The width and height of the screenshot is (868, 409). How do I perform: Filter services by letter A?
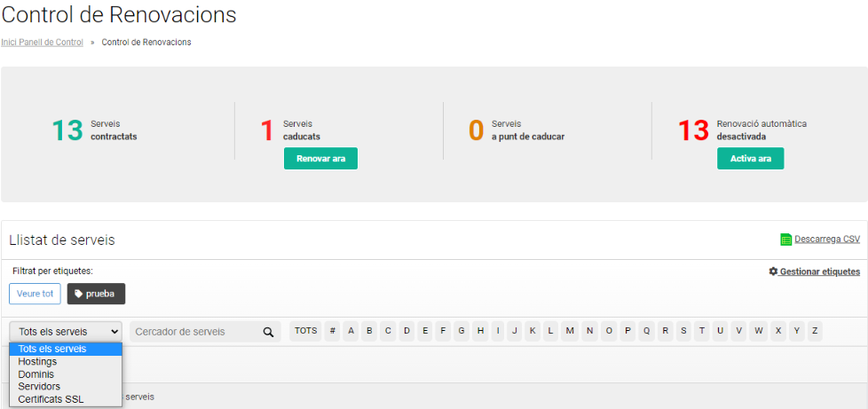click(351, 331)
